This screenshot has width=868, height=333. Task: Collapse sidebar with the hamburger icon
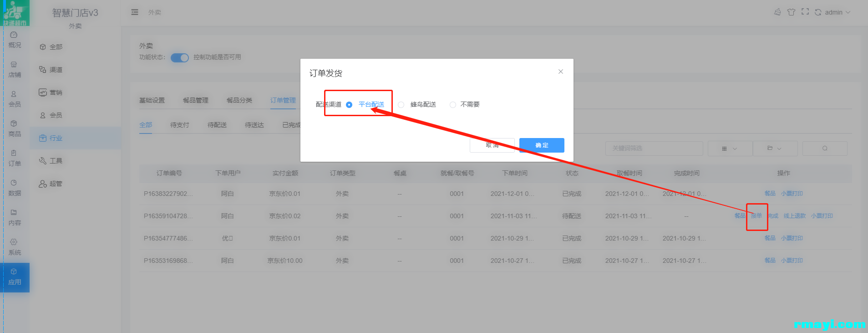(135, 12)
